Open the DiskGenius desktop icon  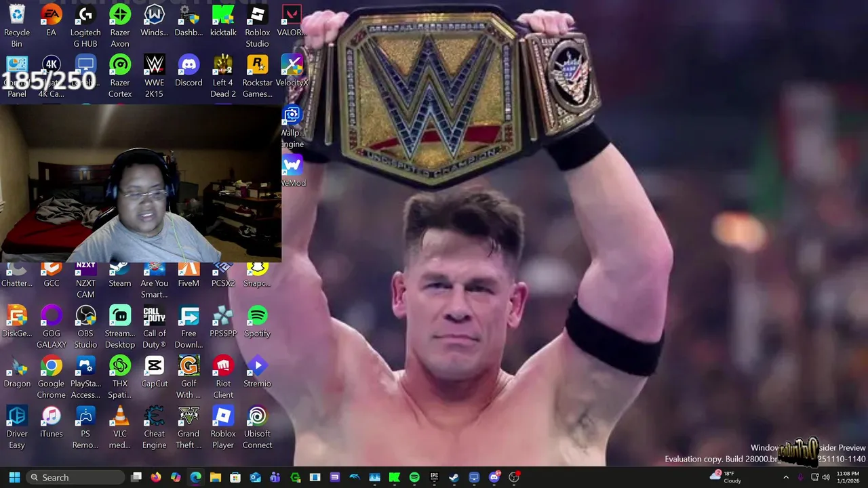click(17, 321)
